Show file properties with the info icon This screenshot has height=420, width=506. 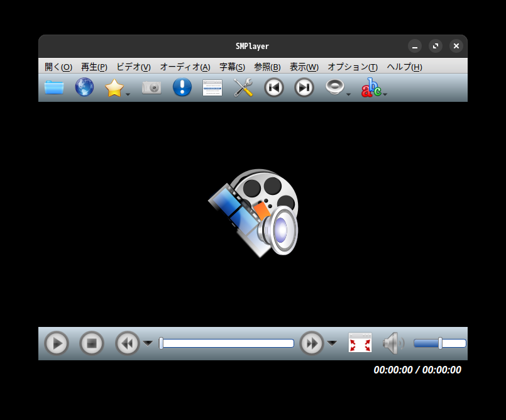(x=182, y=87)
